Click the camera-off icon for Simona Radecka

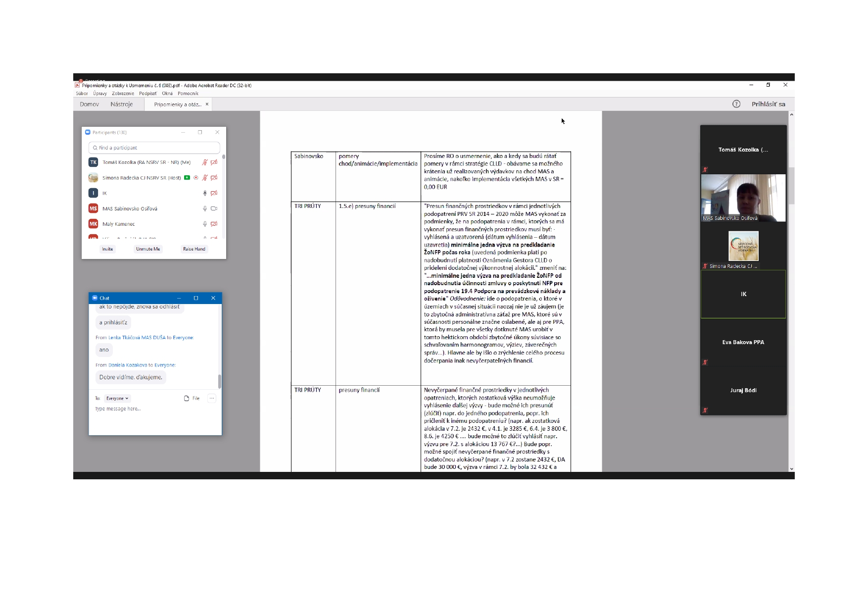point(214,178)
